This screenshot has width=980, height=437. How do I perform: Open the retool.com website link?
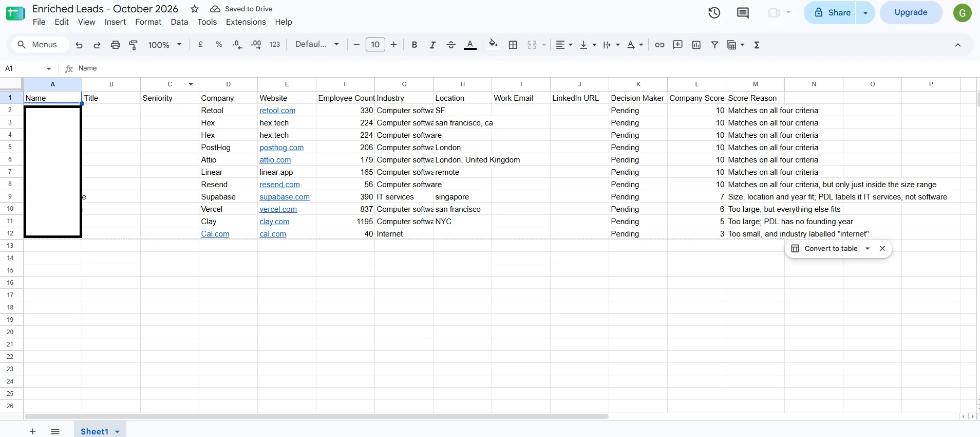pos(277,111)
